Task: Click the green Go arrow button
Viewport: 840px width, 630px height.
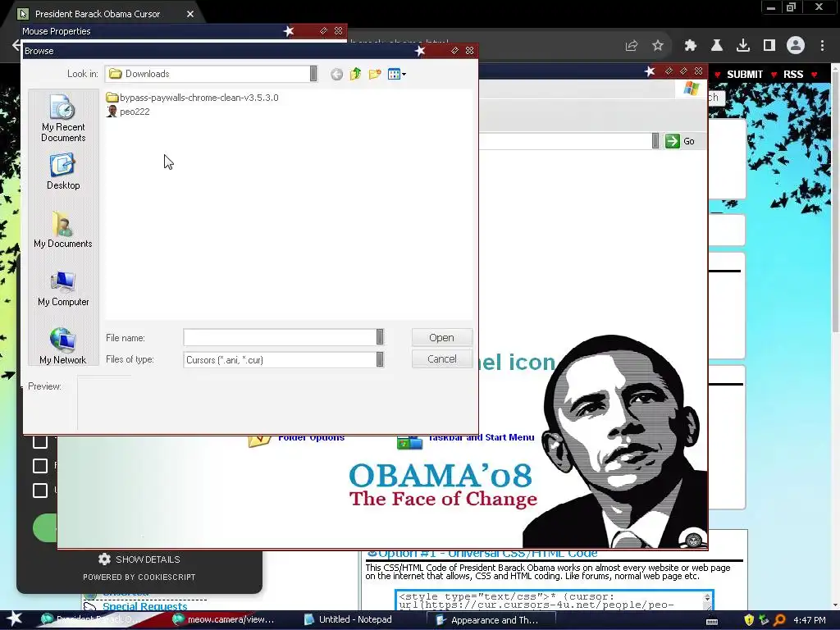Action: [673, 141]
